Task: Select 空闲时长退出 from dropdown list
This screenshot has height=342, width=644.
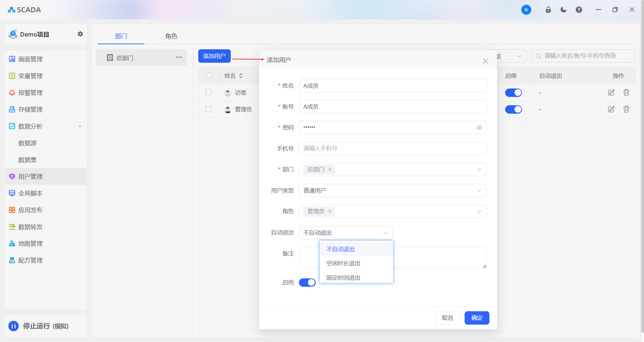Action: pos(343,264)
